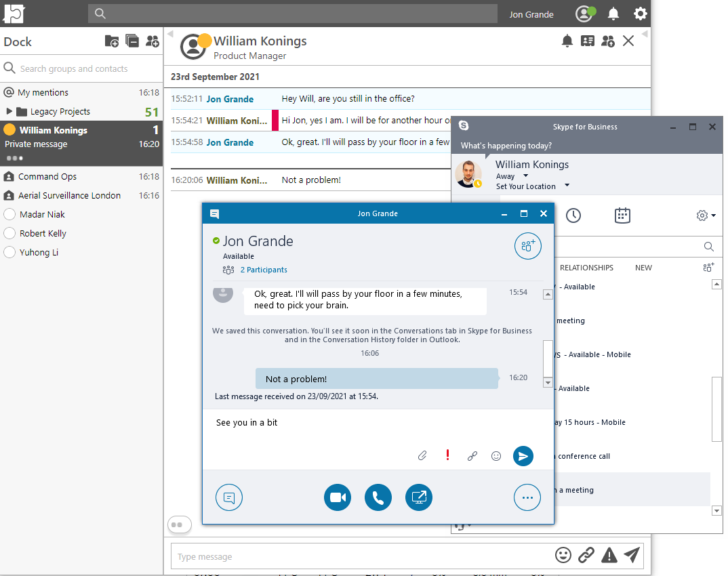
Task: Send the Skype message 'See you in a bit'
Action: point(523,456)
